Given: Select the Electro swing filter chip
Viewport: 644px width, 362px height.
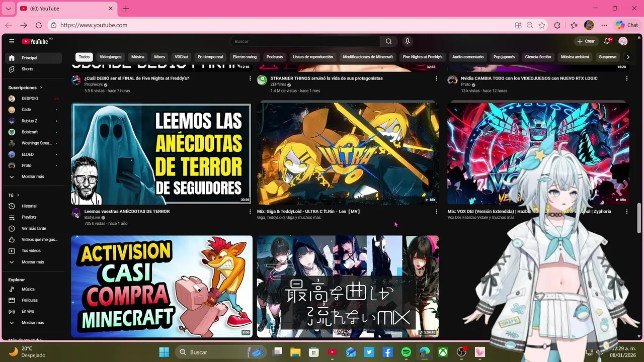Looking at the screenshot, I should pos(245,57).
